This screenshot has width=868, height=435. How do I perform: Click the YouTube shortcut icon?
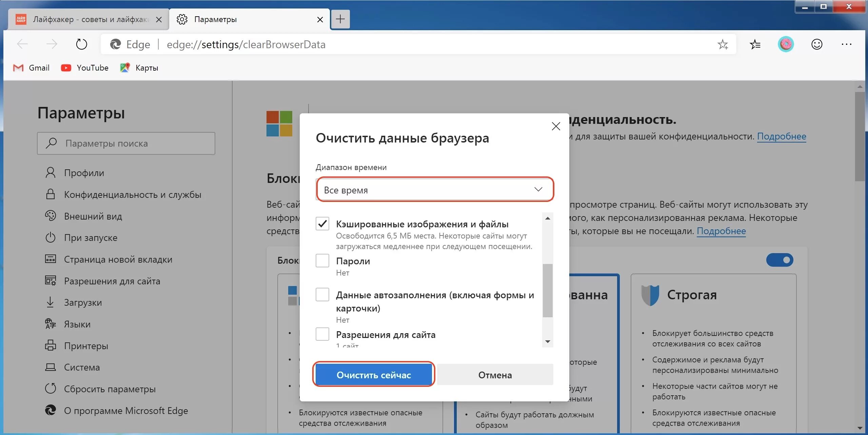[x=66, y=68]
